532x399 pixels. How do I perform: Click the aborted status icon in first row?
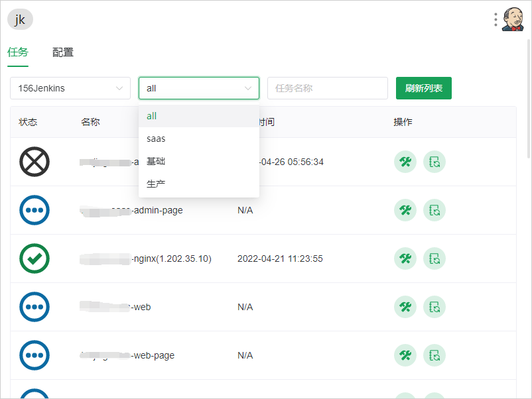click(34, 162)
